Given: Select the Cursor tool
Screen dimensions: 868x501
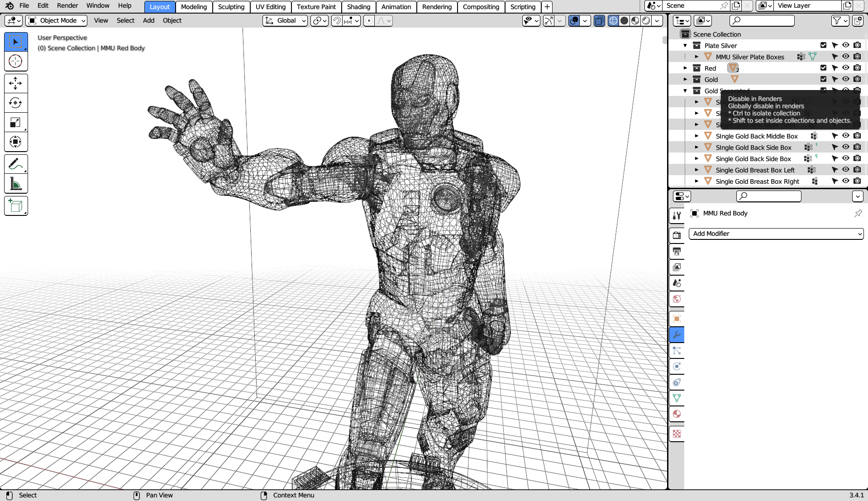Looking at the screenshot, I should pyautogui.click(x=16, y=61).
